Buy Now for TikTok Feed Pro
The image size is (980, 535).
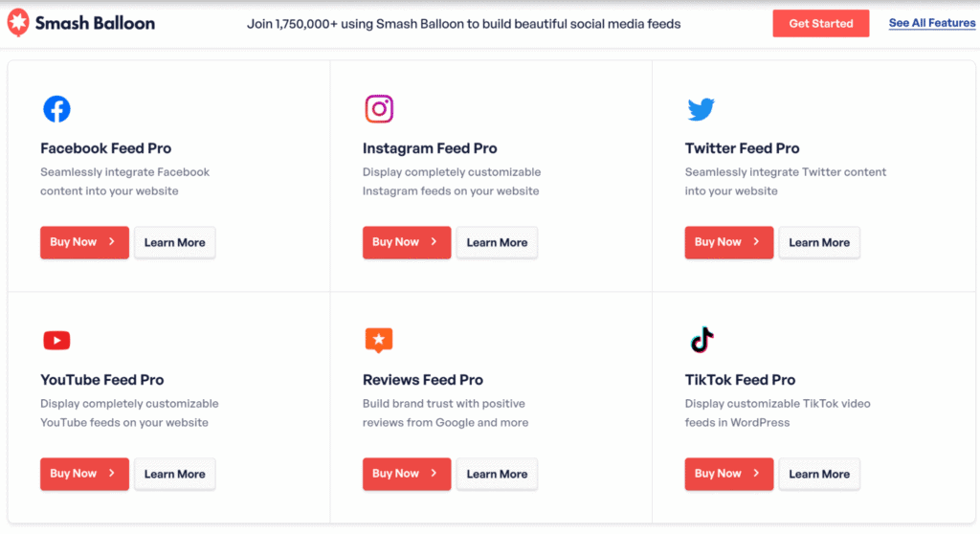point(729,474)
